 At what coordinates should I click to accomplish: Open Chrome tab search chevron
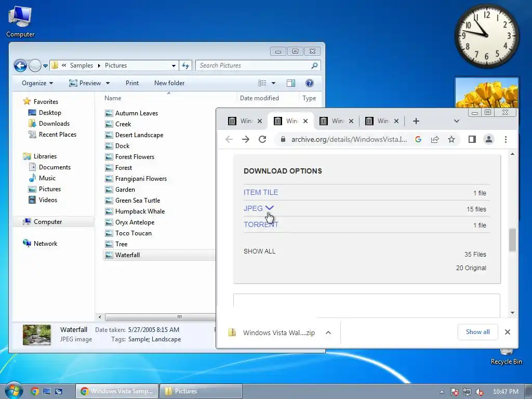click(457, 121)
